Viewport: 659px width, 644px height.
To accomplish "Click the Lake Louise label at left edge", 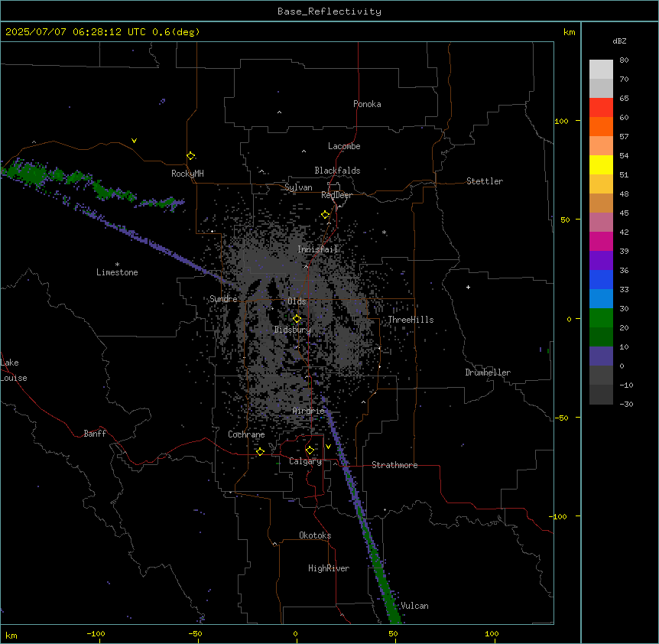I will point(14,370).
